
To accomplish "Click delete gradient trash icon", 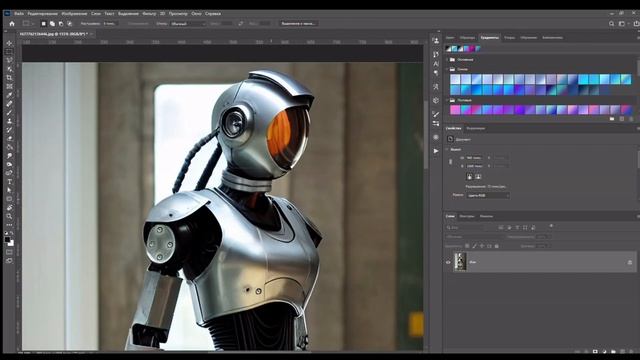I will click(x=631, y=119).
